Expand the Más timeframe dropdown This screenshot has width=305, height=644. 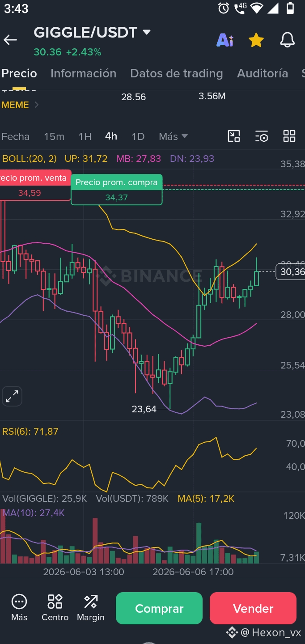pyautogui.click(x=173, y=136)
